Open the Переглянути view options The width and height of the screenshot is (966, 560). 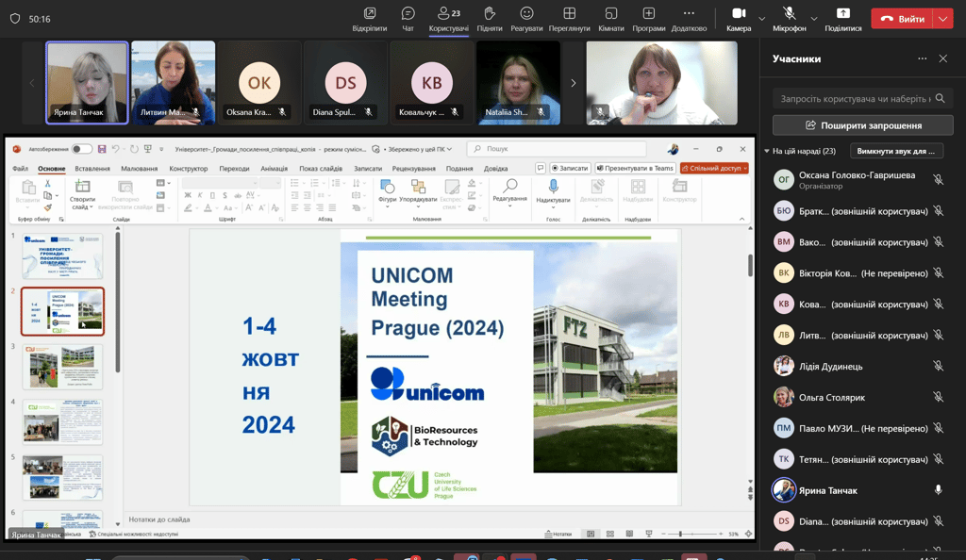click(x=569, y=19)
